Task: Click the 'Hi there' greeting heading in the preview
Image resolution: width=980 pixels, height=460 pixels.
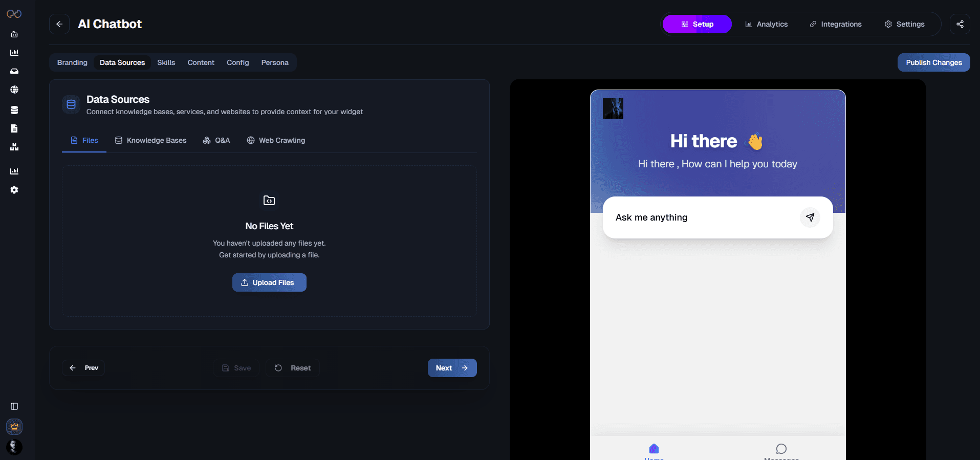Action: click(704, 141)
